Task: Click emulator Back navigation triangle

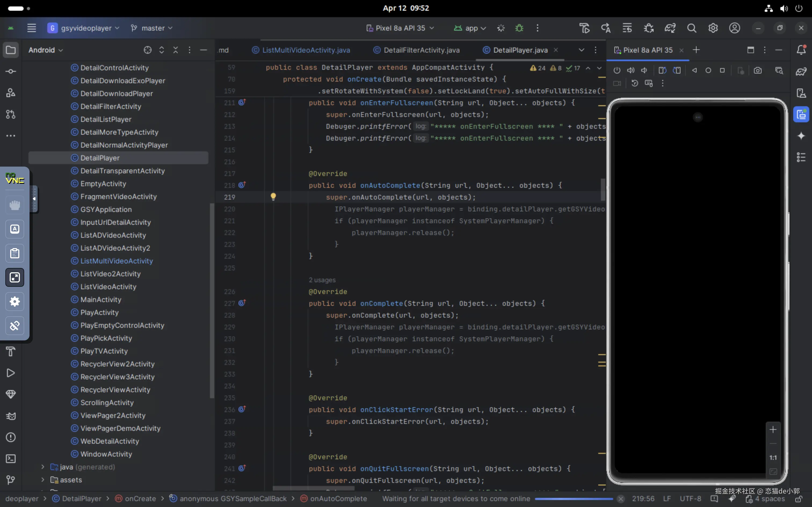Action: pyautogui.click(x=694, y=70)
